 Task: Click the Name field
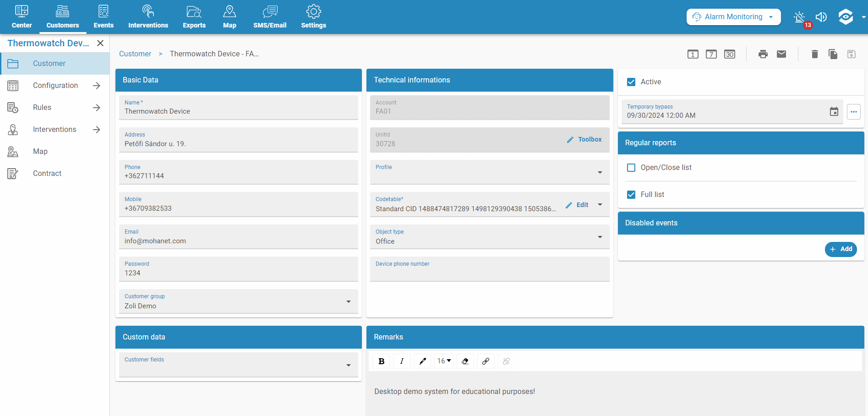point(239,108)
